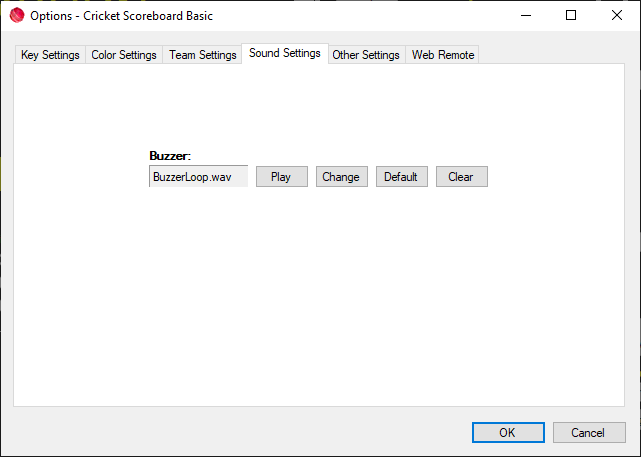Minimize the Options window

coord(524,16)
